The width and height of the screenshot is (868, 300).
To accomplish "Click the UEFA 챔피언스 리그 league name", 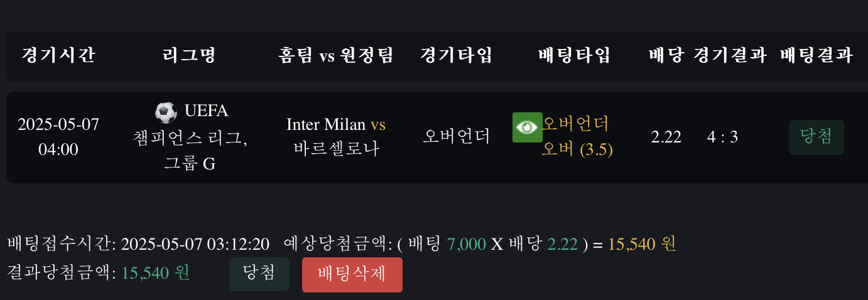I will pos(191,137).
